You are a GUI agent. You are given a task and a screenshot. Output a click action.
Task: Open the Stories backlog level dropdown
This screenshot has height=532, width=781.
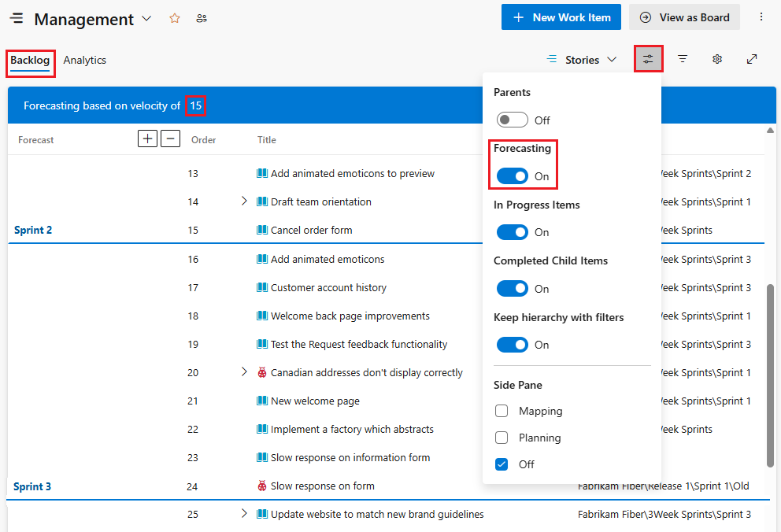click(x=583, y=58)
